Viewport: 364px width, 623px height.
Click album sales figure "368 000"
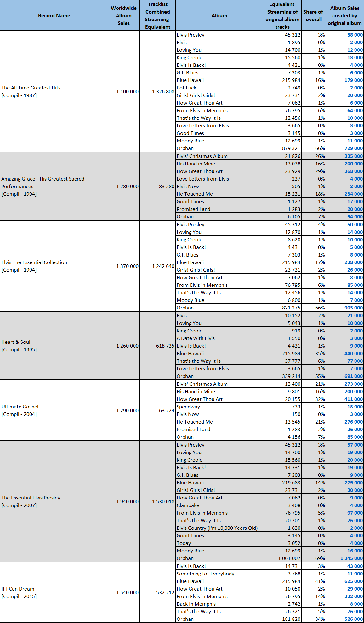[354, 171]
